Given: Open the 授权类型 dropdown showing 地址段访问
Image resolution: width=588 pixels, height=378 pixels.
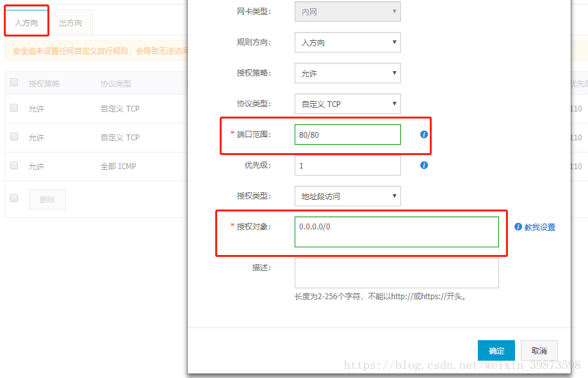Looking at the screenshot, I should (348, 196).
